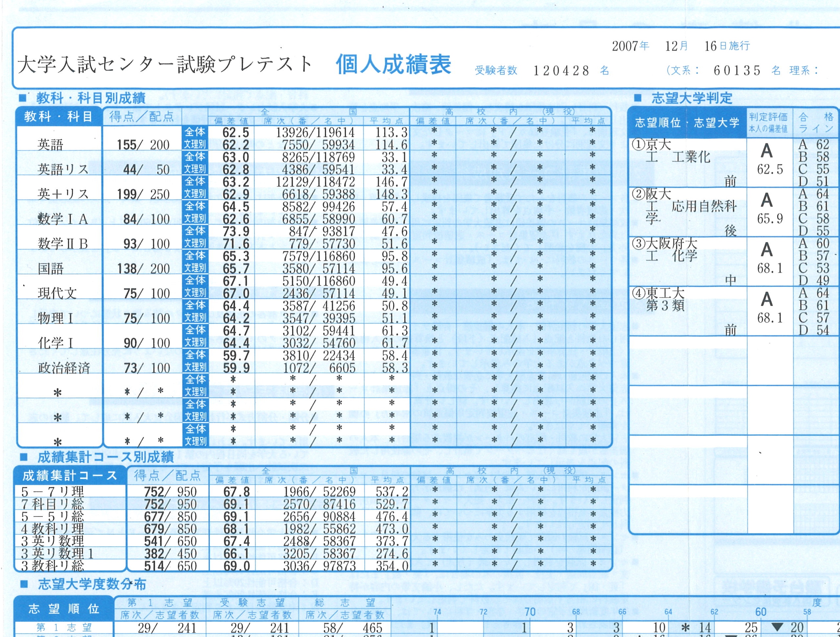Click the department text 応用自然科
The width and height of the screenshot is (840, 637).
coord(704,206)
